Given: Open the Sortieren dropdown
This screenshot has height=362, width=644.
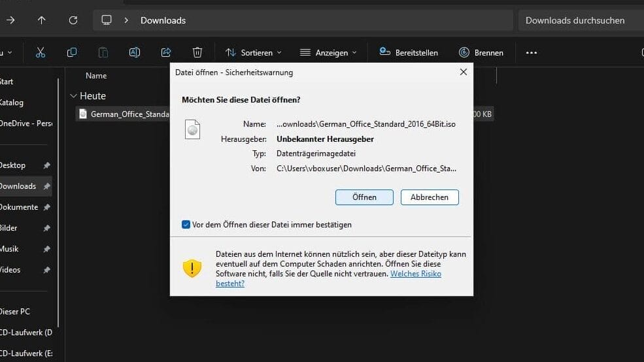Looking at the screenshot, I should pyautogui.click(x=253, y=52).
